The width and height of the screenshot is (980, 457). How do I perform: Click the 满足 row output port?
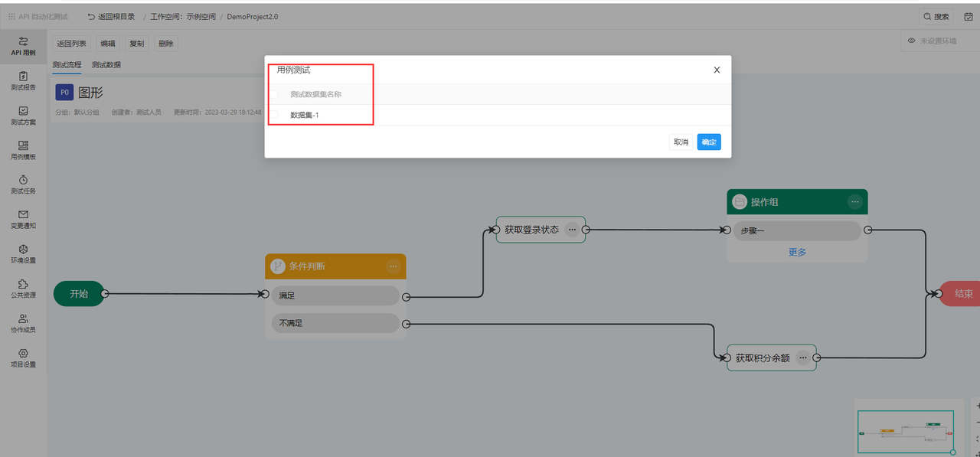click(x=406, y=297)
